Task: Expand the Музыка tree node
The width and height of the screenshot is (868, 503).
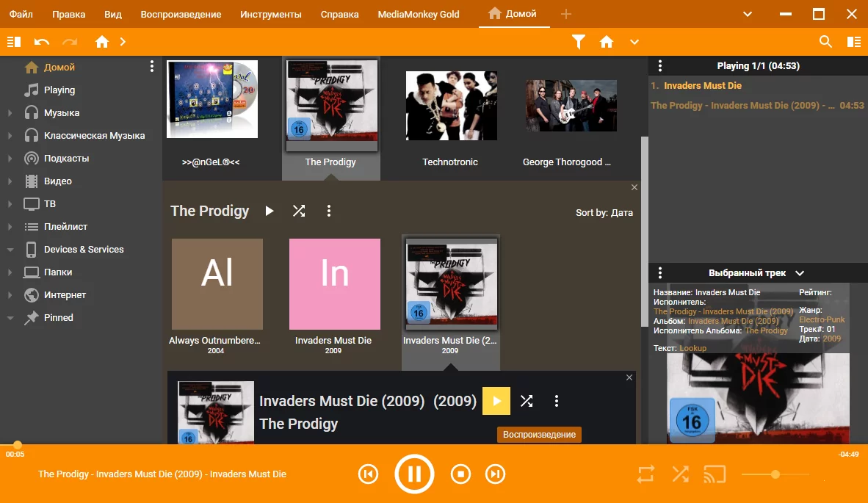Action: point(10,113)
